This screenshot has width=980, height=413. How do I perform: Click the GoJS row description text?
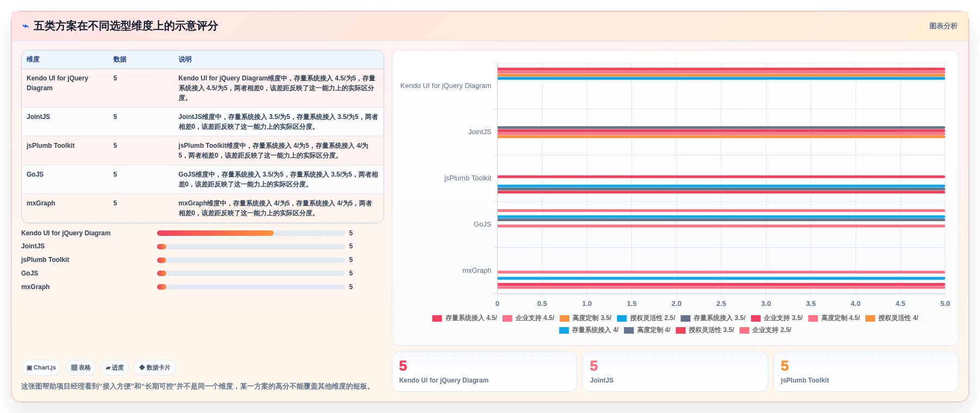pos(278,179)
